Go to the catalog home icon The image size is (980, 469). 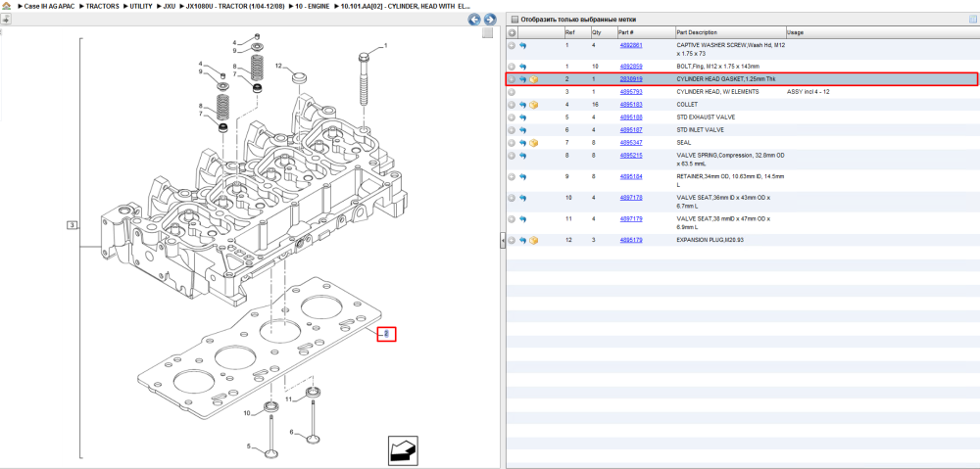point(6,6)
